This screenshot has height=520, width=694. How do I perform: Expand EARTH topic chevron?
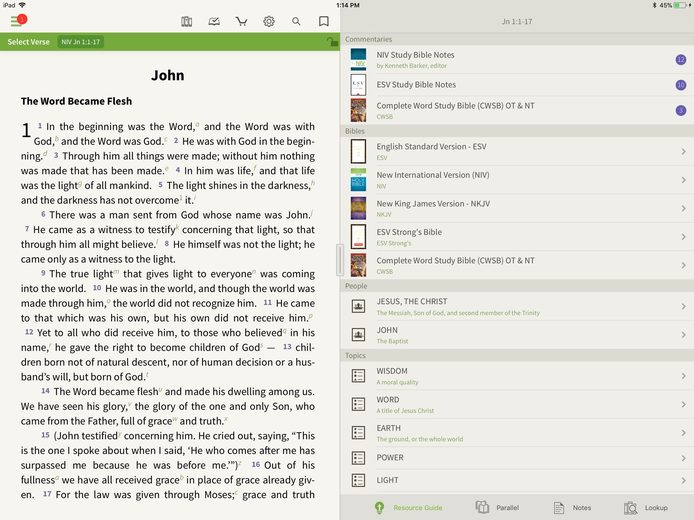(684, 433)
